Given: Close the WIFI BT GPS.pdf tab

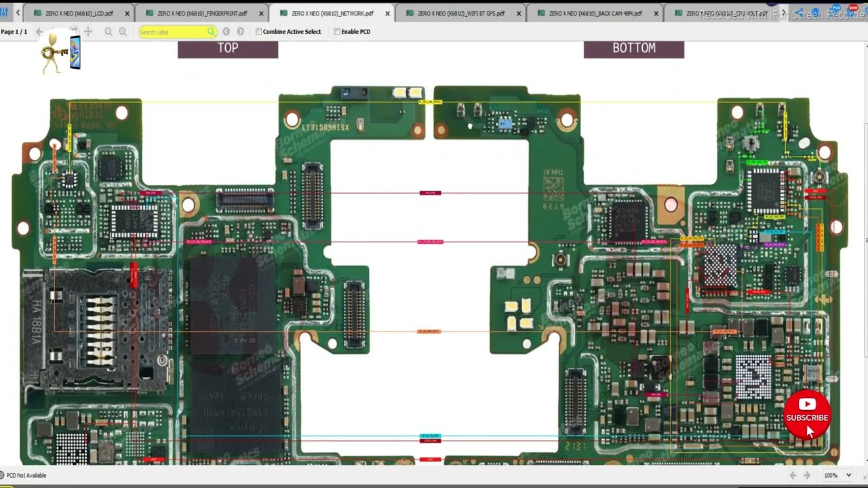Looking at the screenshot, I should 519,14.
